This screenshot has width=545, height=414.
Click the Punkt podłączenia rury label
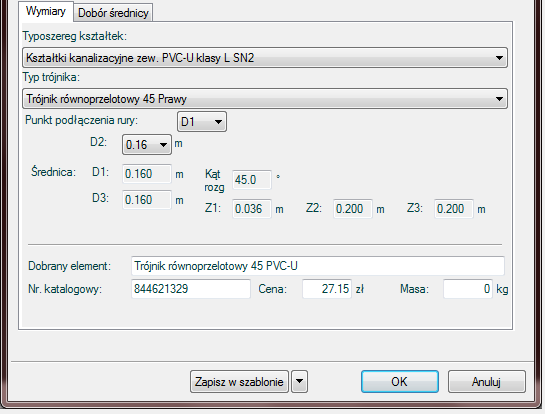[x=82, y=120]
